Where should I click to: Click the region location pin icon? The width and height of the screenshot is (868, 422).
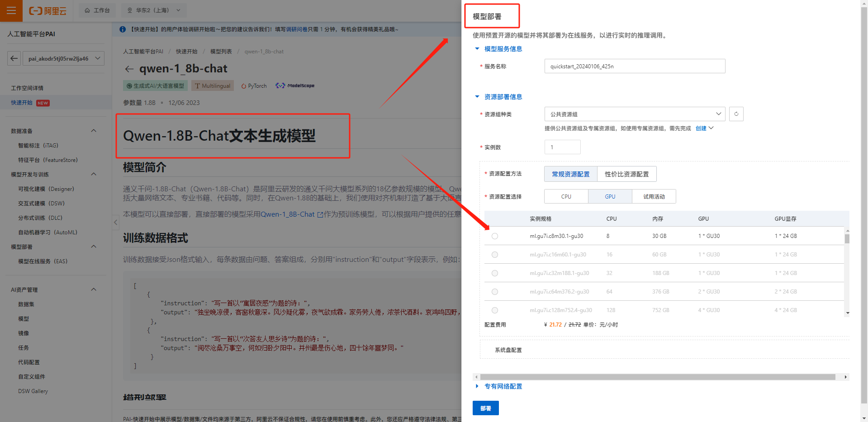[x=130, y=10]
